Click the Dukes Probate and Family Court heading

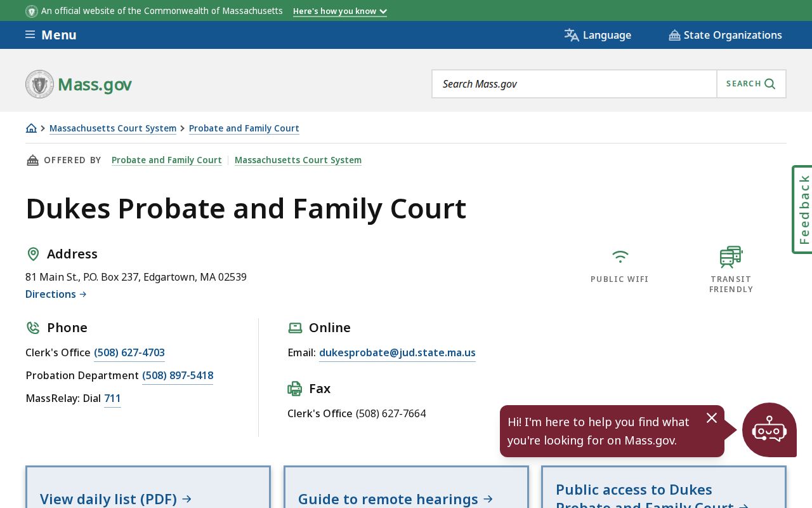pyautogui.click(x=246, y=208)
